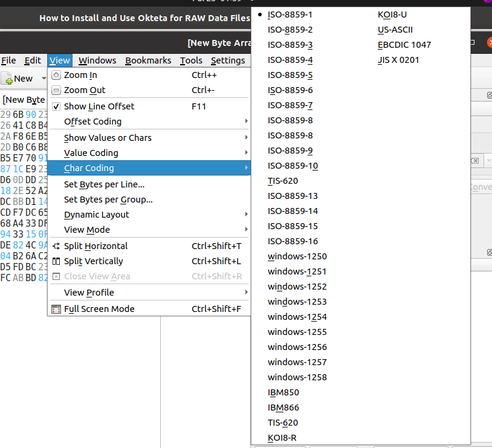Select windows-1254 encoding

tap(297, 317)
